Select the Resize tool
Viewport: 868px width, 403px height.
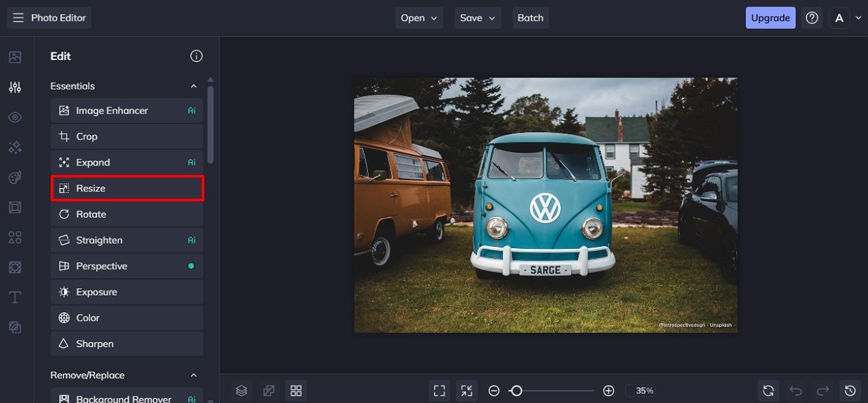(x=127, y=188)
